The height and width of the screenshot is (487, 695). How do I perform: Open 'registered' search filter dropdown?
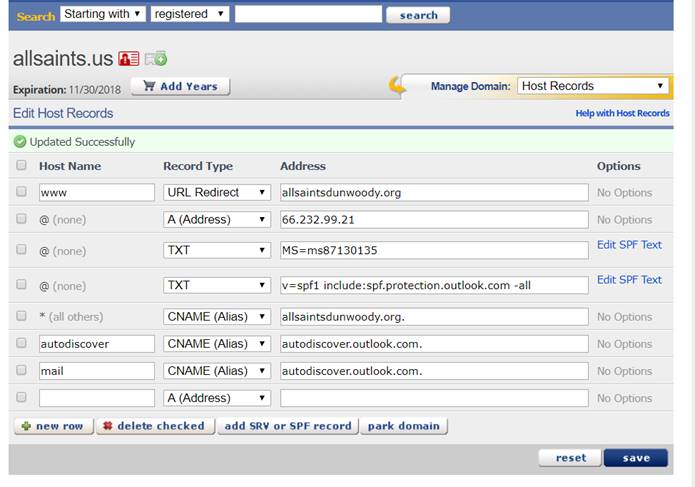pos(189,14)
